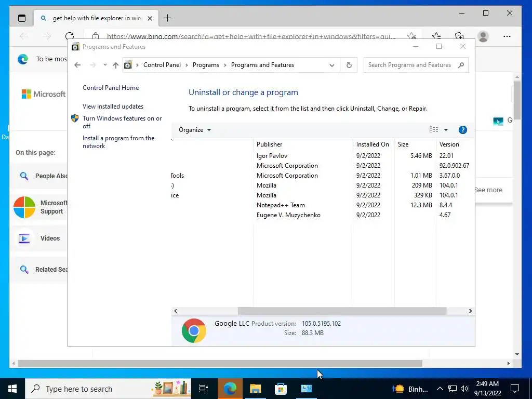Select the row with version 92.0.902.67
This screenshot has width=532, height=399.
coord(323,166)
